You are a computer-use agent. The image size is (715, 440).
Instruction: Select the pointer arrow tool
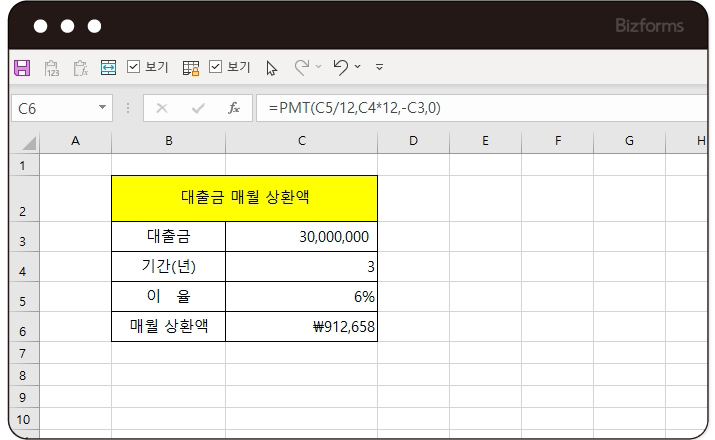[x=271, y=68]
